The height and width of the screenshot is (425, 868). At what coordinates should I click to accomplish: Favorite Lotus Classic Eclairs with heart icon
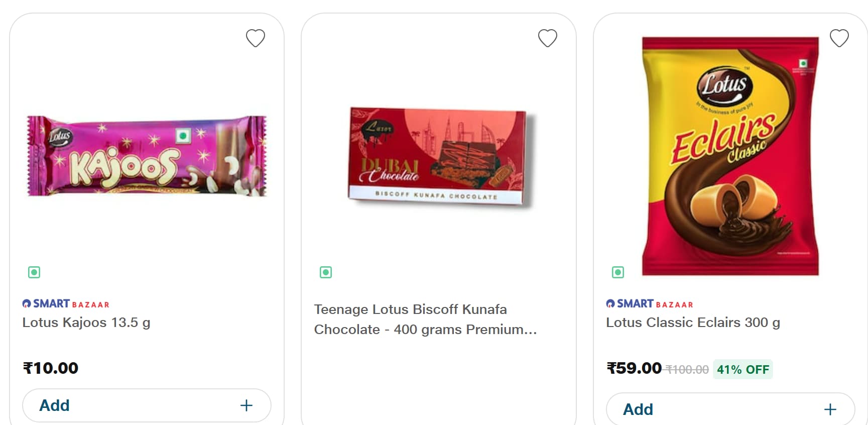point(839,38)
